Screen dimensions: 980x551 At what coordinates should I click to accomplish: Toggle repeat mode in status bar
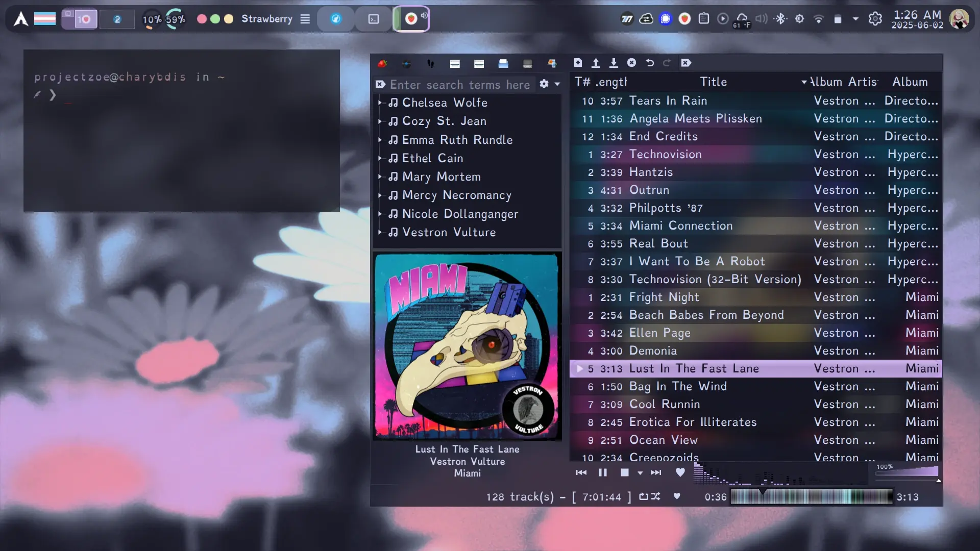pos(644,496)
